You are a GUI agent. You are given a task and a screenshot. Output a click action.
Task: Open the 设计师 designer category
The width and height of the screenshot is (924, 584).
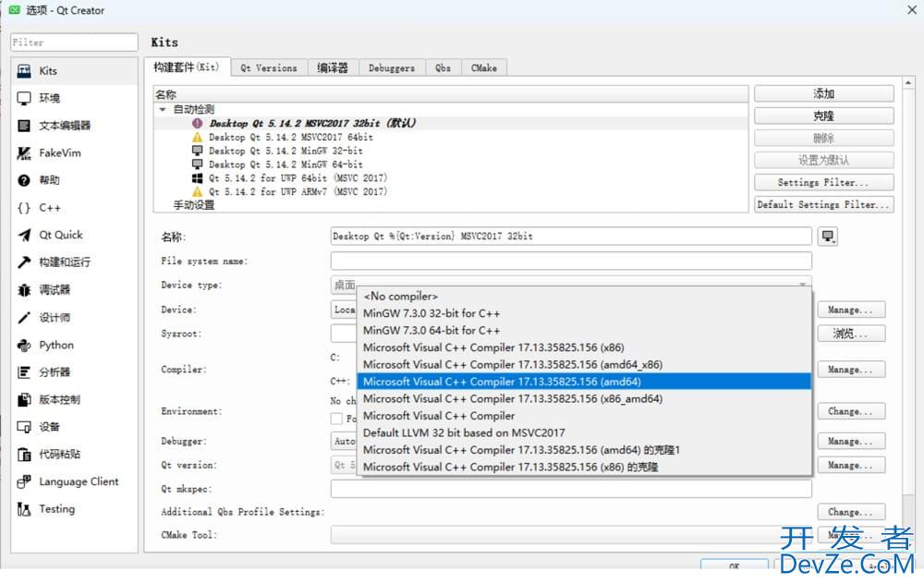(x=74, y=318)
